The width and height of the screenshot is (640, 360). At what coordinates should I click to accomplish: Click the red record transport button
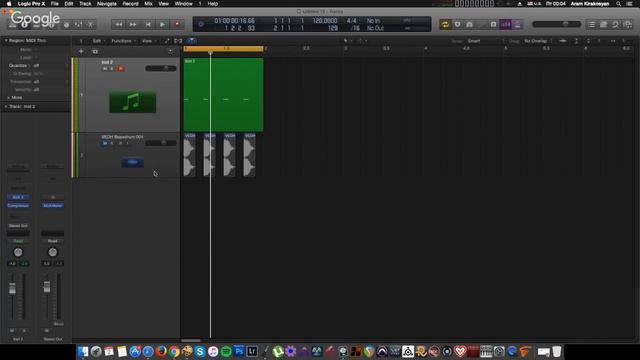(x=177, y=24)
